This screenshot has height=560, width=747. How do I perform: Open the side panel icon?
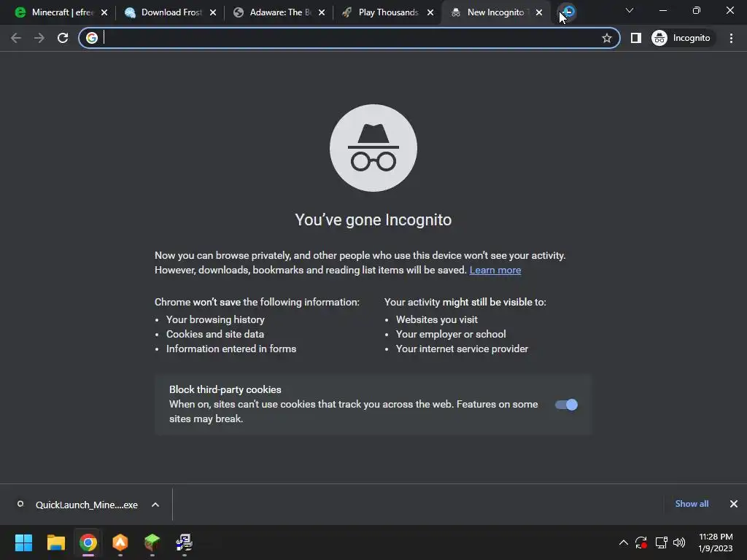pos(636,38)
